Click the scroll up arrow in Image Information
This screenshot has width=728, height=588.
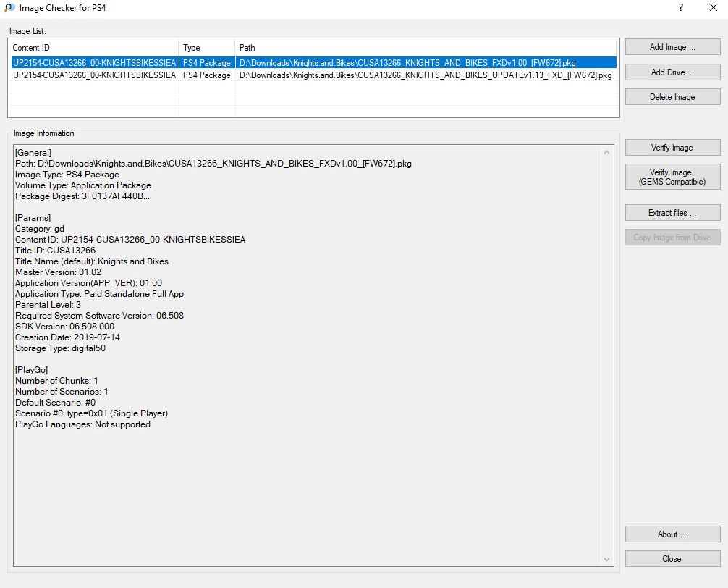(x=606, y=152)
